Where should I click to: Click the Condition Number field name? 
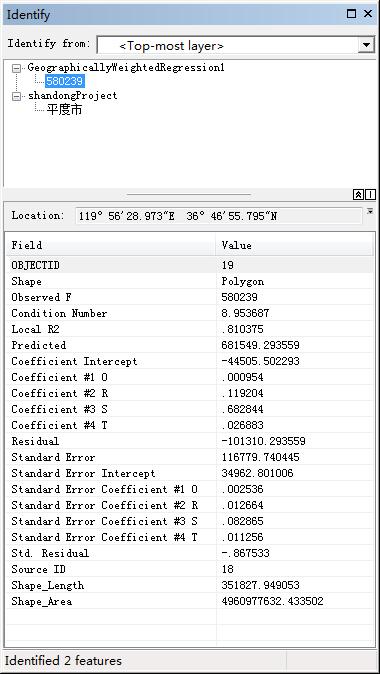tap(59, 313)
